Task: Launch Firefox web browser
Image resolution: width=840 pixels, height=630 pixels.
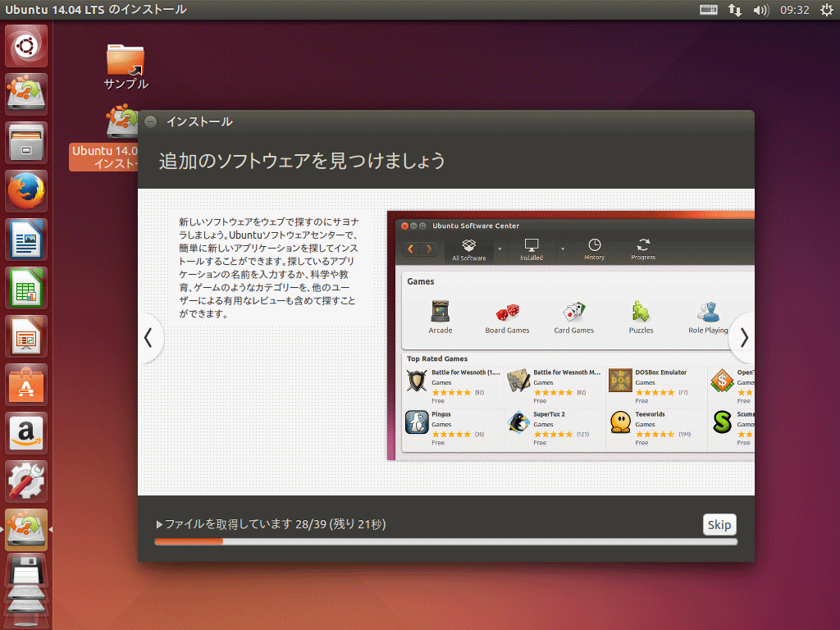Action: 25,191
